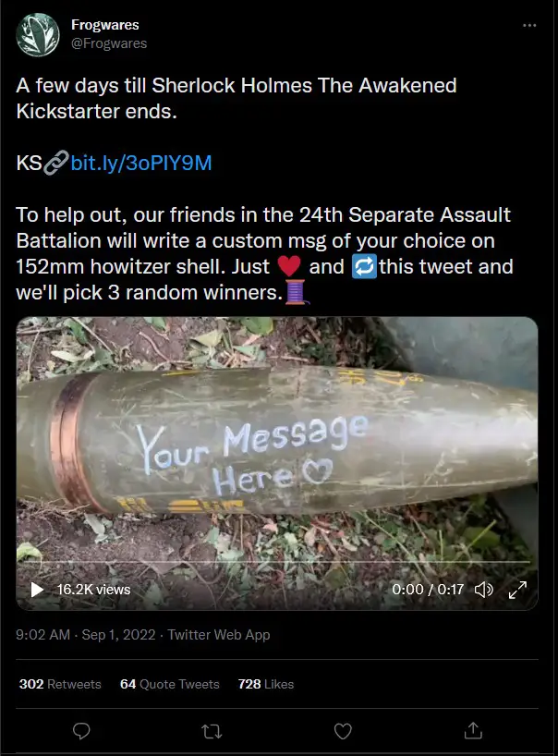Image resolution: width=558 pixels, height=756 pixels.
Task: View the 302 Retweets list
Action: pyautogui.click(x=60, y=684)
